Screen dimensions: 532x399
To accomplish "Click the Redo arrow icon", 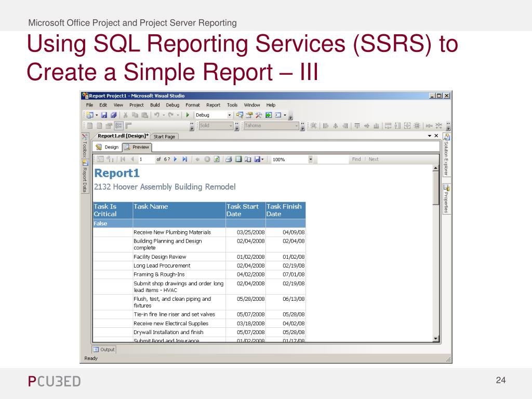I will coord(170,115).
